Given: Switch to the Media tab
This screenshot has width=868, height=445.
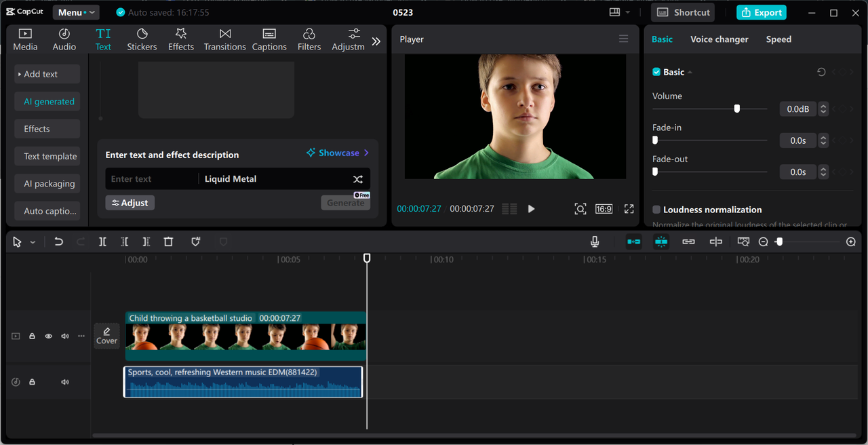Looking at the screenshot, I should point(25,39).
